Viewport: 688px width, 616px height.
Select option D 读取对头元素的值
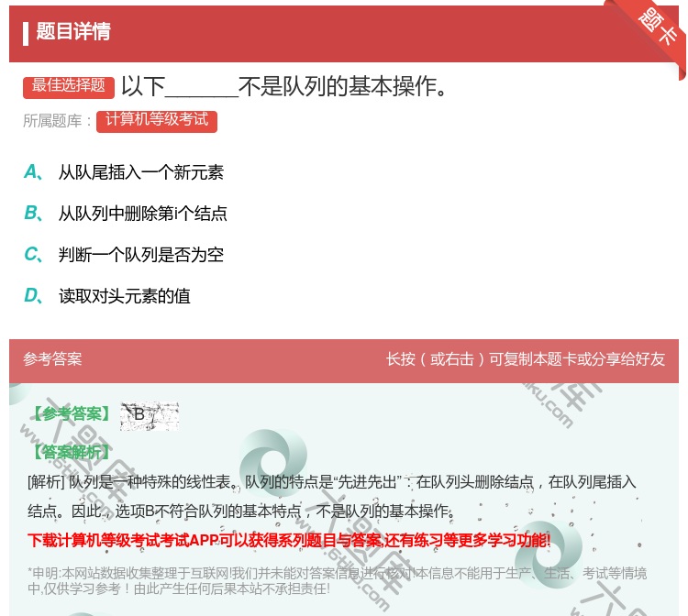(107, 295)
